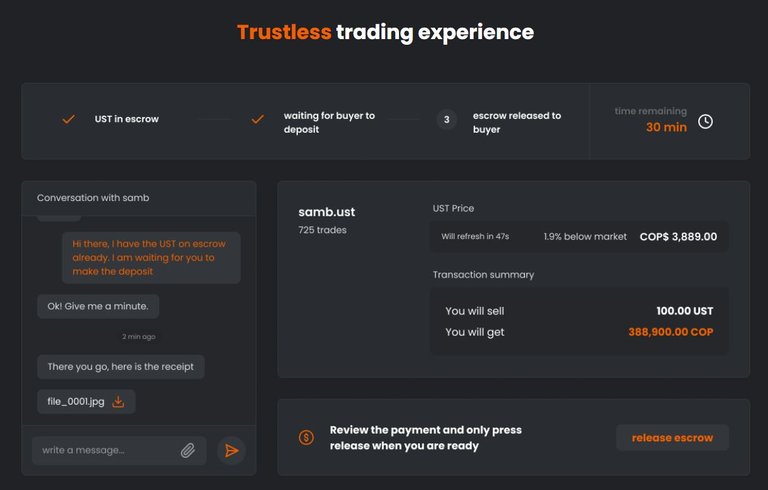
Task: Open the samb.ust trader profile name
Action: [327, 212]
